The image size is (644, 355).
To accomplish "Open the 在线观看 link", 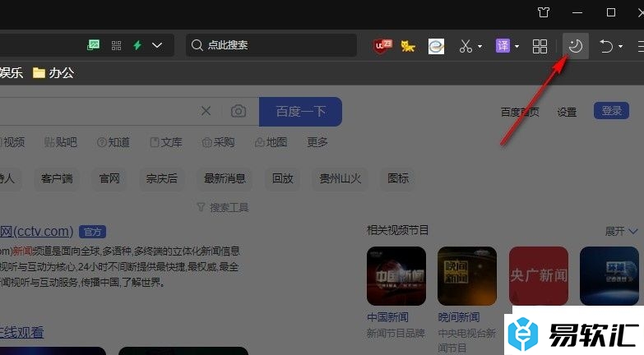I will [x=21, y=332].
